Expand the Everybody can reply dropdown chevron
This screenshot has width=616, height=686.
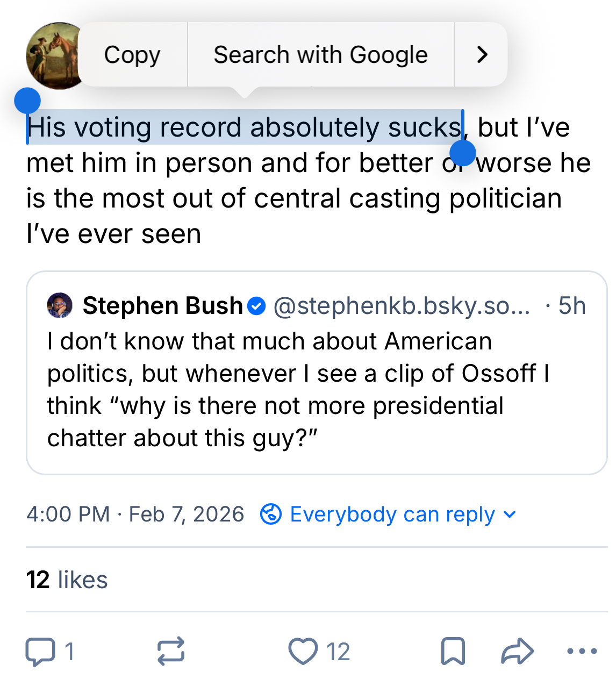point(510,514)
